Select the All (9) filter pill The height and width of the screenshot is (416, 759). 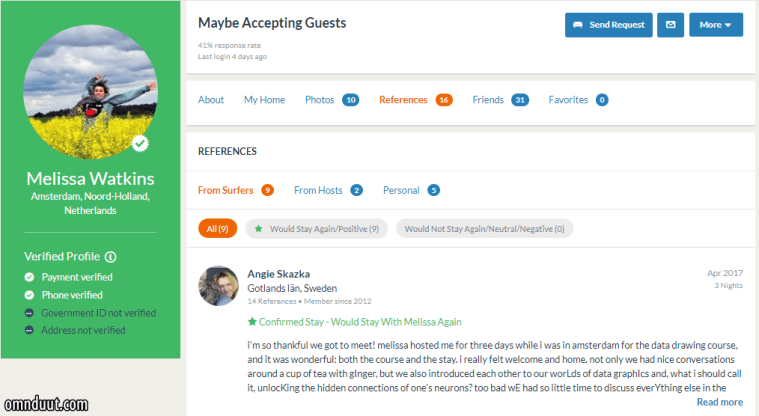pyautogui.click(x=217, y=229)
